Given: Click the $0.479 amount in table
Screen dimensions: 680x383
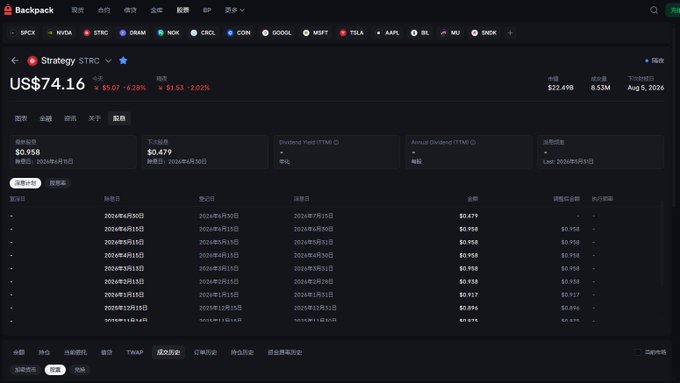Looking at the screenshot, I should click(x=468, y=216).
